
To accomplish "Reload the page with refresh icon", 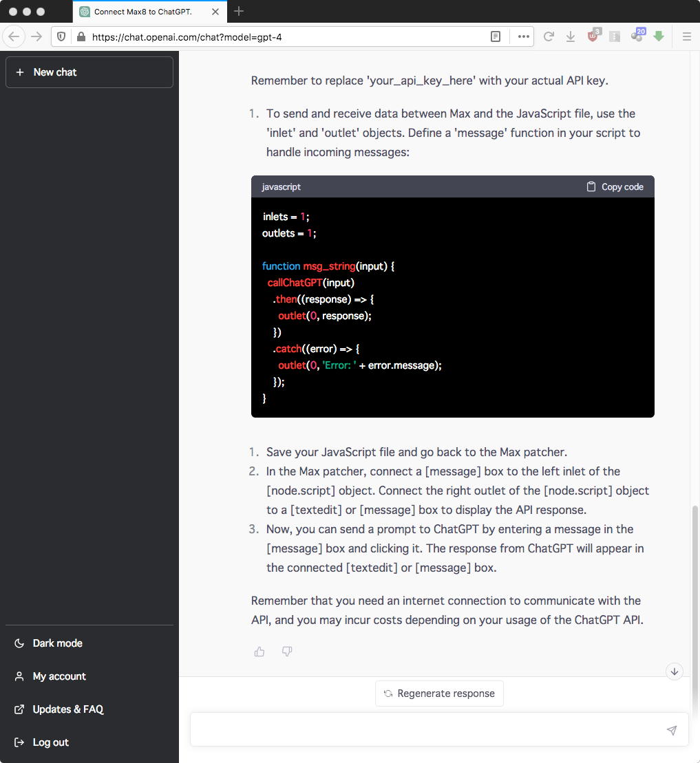I will pos(549,36).
